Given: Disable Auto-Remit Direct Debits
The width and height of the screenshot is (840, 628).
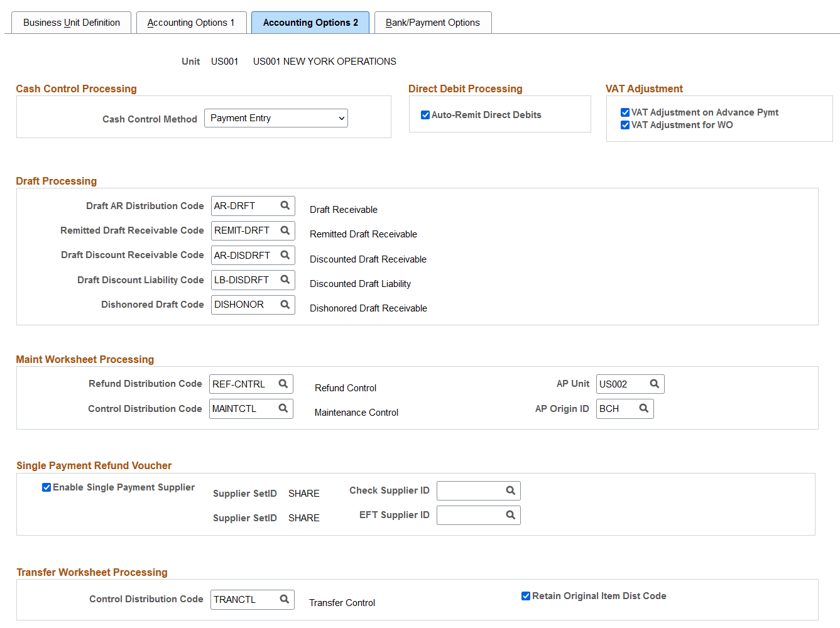Looking at the screenshot, I should pyautogui.click(x=425, y=114).
